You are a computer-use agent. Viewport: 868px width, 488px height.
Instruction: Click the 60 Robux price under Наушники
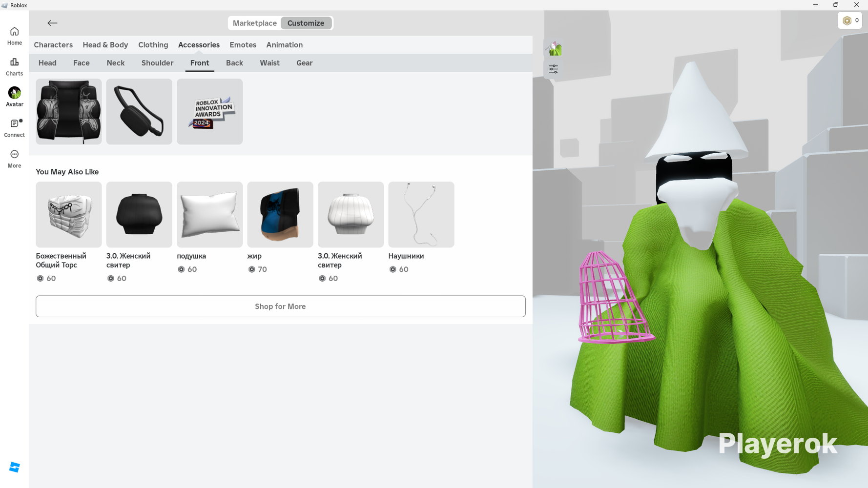coord(399,269)
